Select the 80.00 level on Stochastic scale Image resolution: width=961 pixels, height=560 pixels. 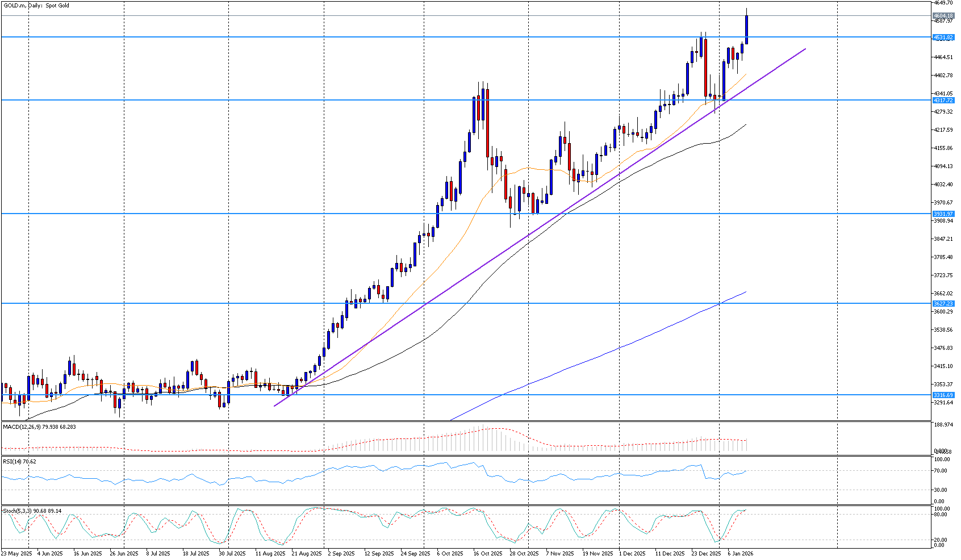(941, 515)
